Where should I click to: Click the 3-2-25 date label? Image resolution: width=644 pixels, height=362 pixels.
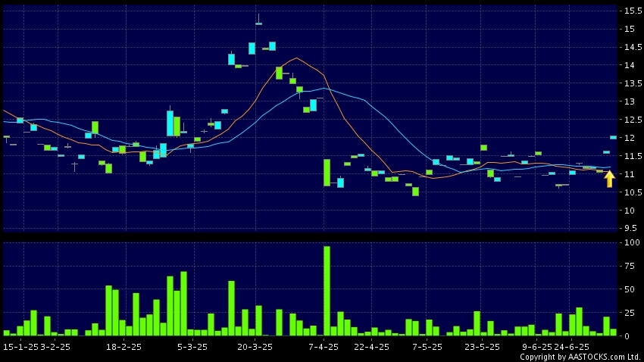point(55,347)
